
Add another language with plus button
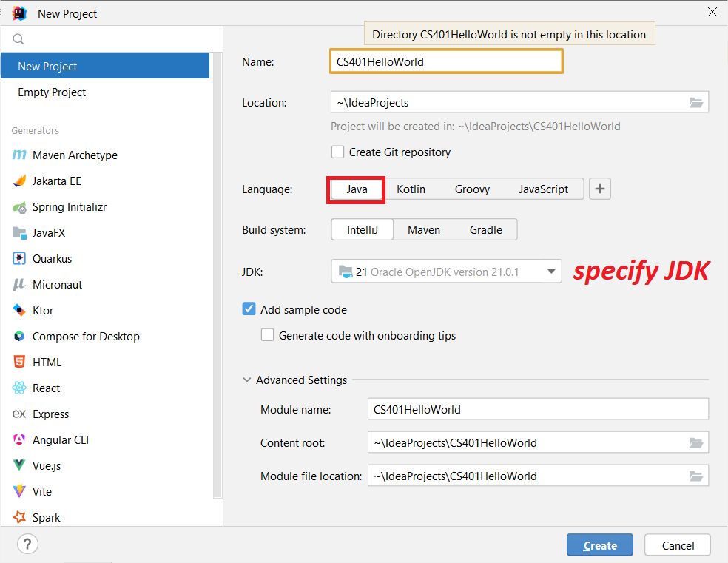pos(600,189)
